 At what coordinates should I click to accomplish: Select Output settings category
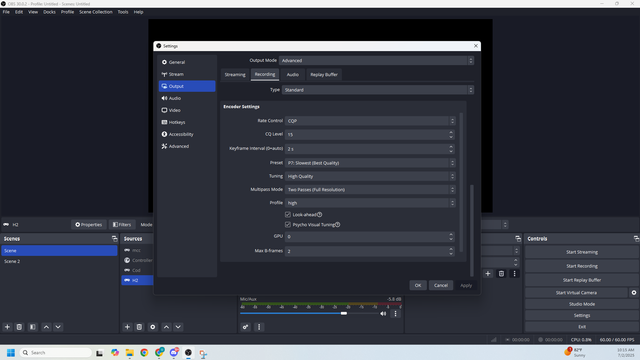click(x=187, y=86)
